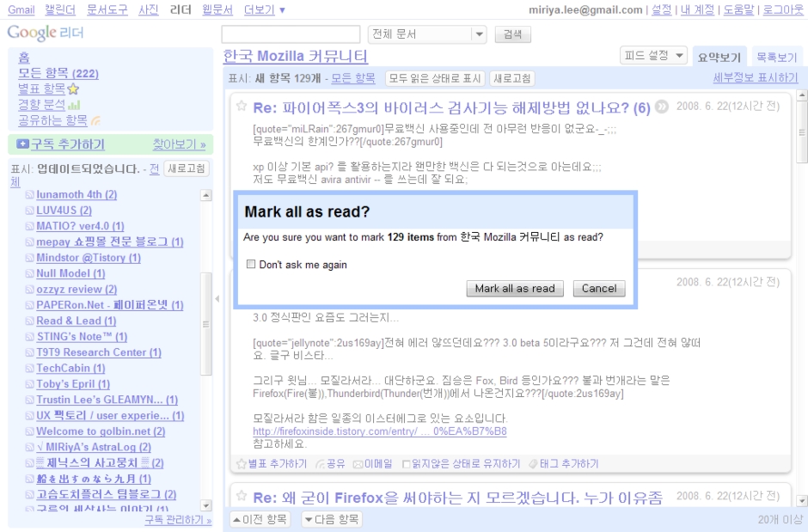Screen dimensions: 808x532
Task: Cancel the Mark all as read dialog
Action: point(599,289)
